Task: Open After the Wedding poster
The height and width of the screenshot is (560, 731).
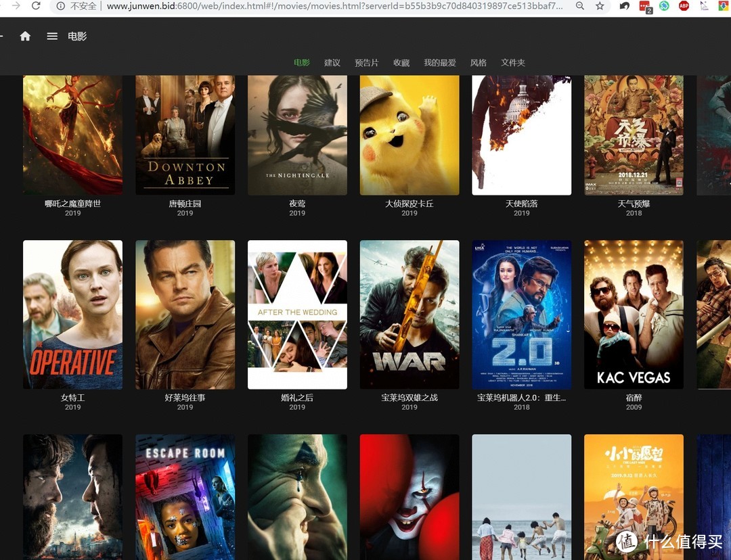Action: click(297, 314)
